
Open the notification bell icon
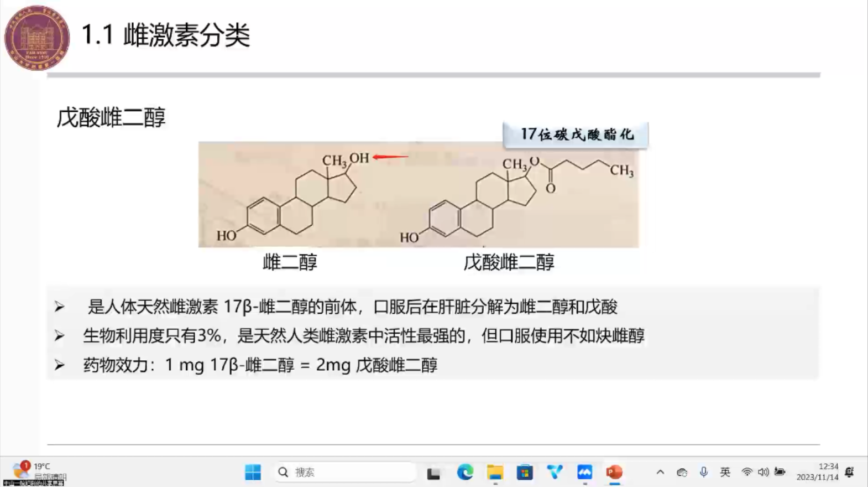(x=850, y=472)
